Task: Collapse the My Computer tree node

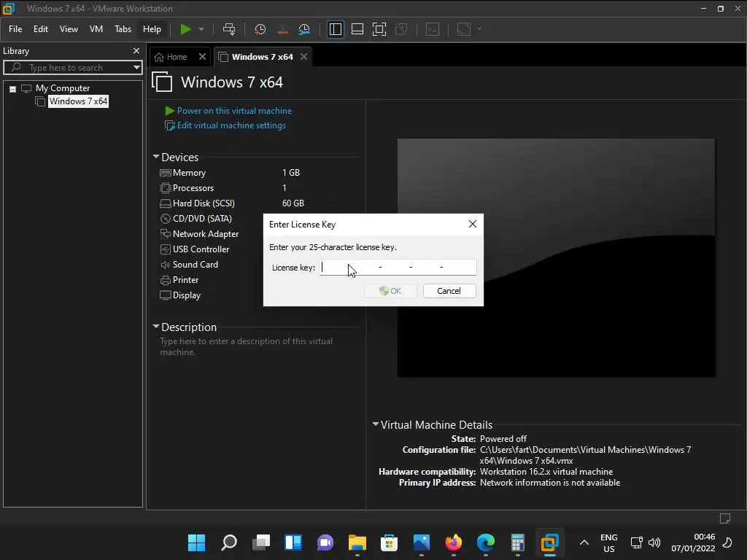Action: point(13,88)
